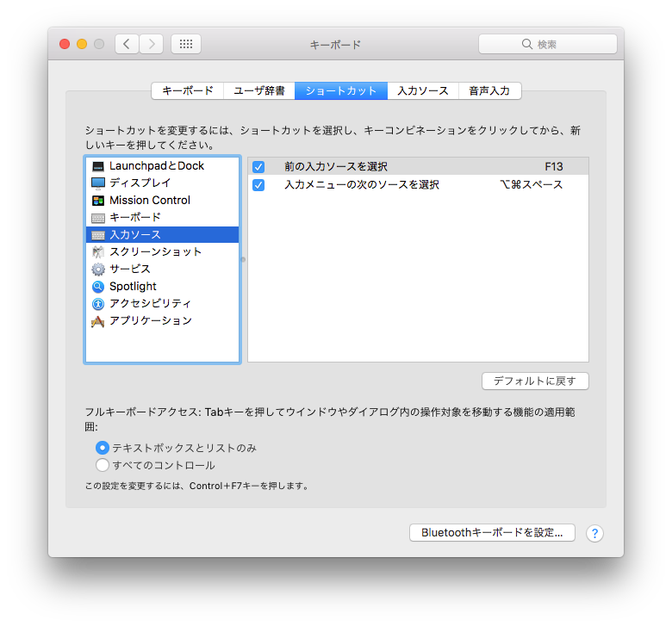Image resolution: width=672 pixels, height=626 pixels.
Task: Select the ショートカット tab
Action: coord(341,90)
